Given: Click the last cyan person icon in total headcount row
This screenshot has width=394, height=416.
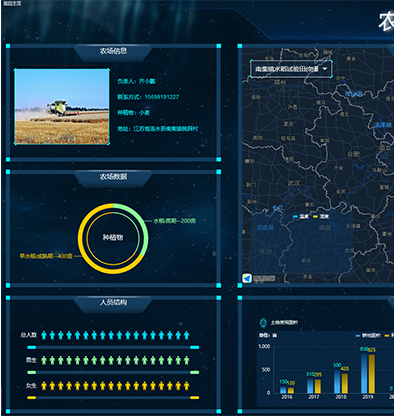Looking at the screenshot, I should pyautogui.click(x=187, y=335).
